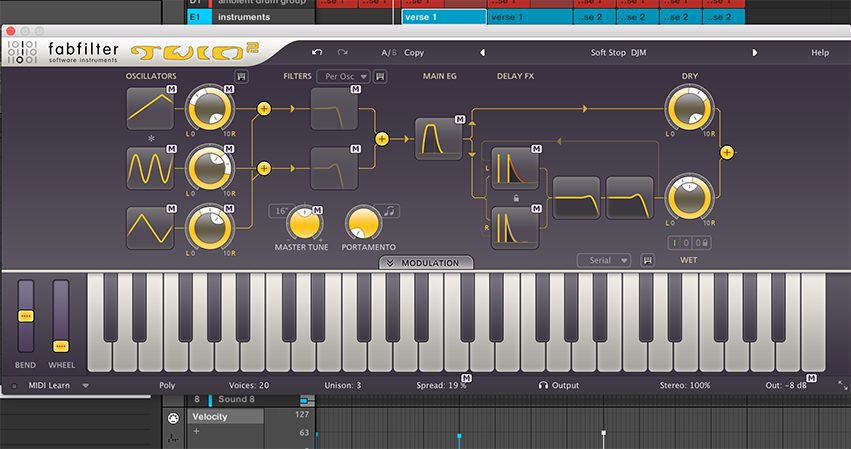Click the Copy button
Viewport: 851px width, 449px height.
[413, 52]
